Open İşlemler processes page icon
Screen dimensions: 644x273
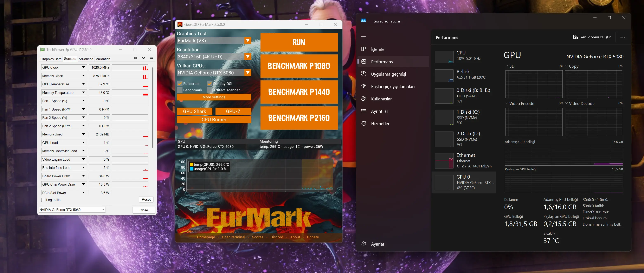[x=363, y=49]
